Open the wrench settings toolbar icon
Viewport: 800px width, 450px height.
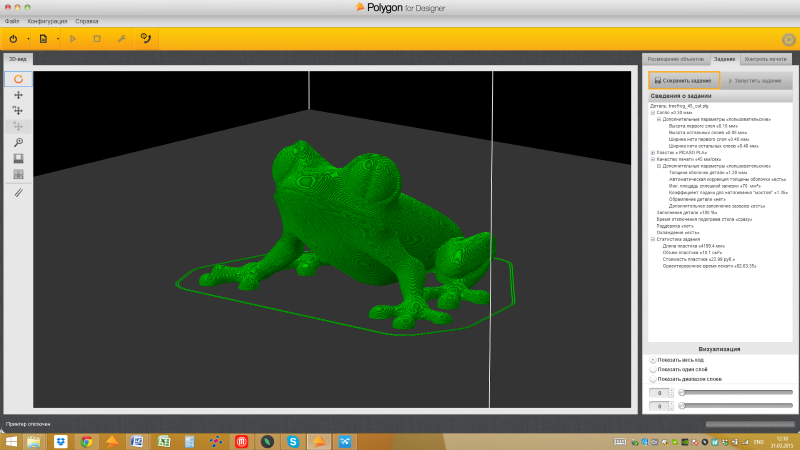point(121,39)
